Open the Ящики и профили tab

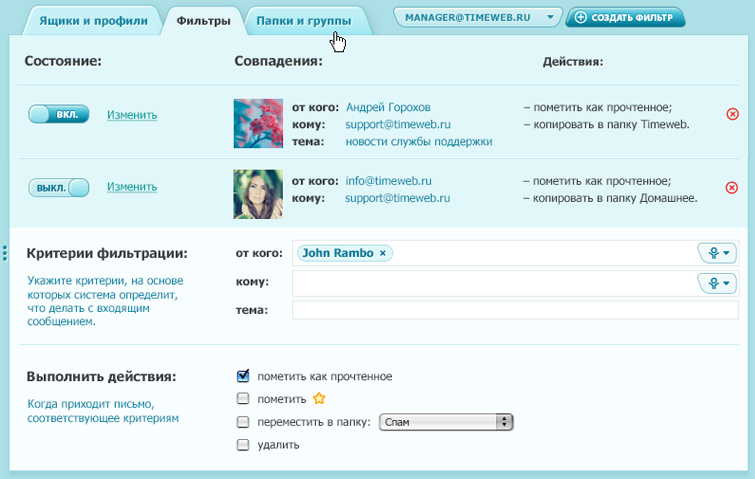pyautogui.click(x=93, y=21)
